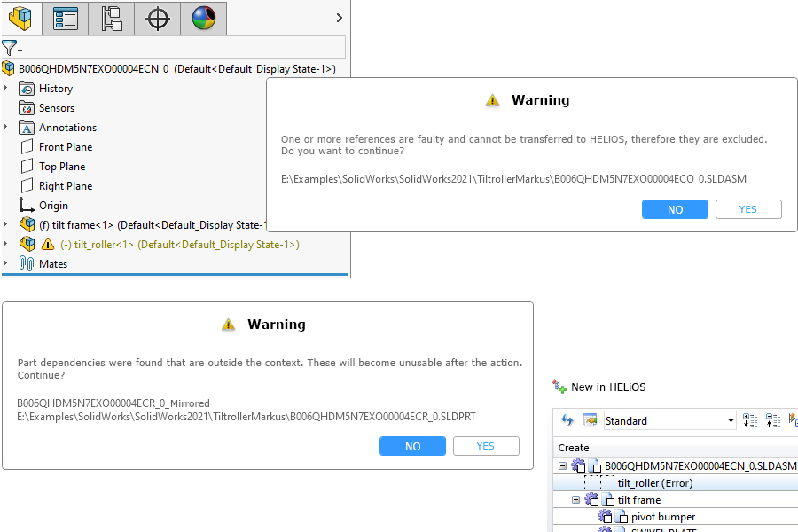Expand the tilt_roller<1> component arrow

5,243
